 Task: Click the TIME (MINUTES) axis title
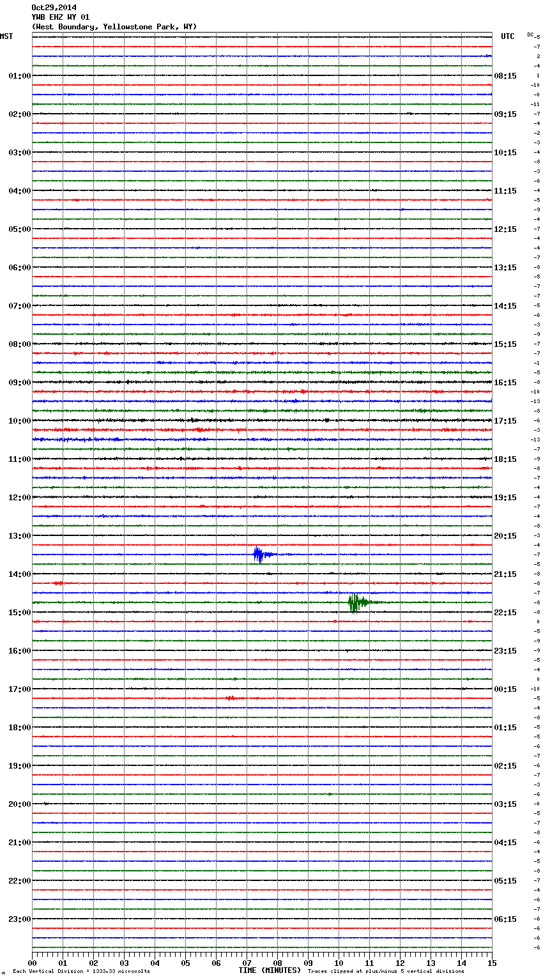point(270,970)
